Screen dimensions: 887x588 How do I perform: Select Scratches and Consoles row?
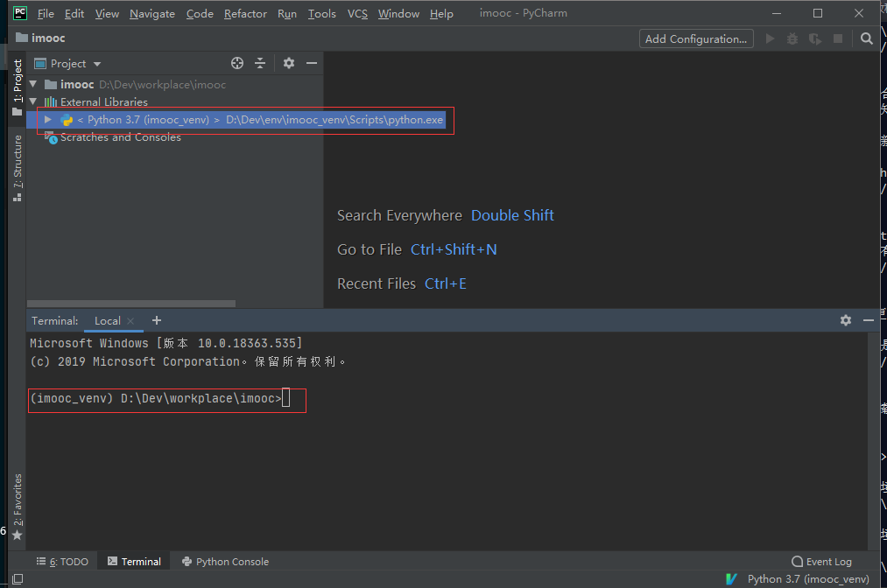click(175, 137)
